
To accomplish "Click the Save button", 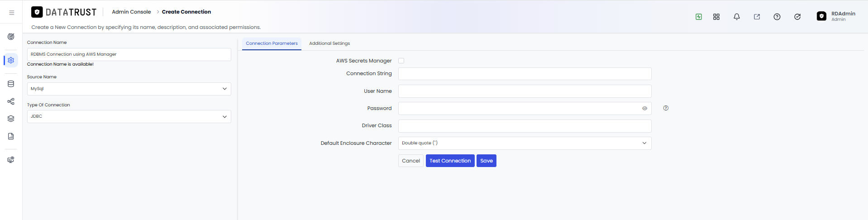I will click(486, 161).
